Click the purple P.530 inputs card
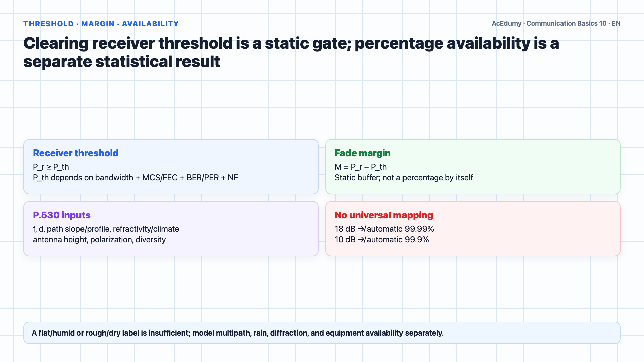Image resolution: width=644 pixels, height=362 pixels. click(x=171, y=229)
